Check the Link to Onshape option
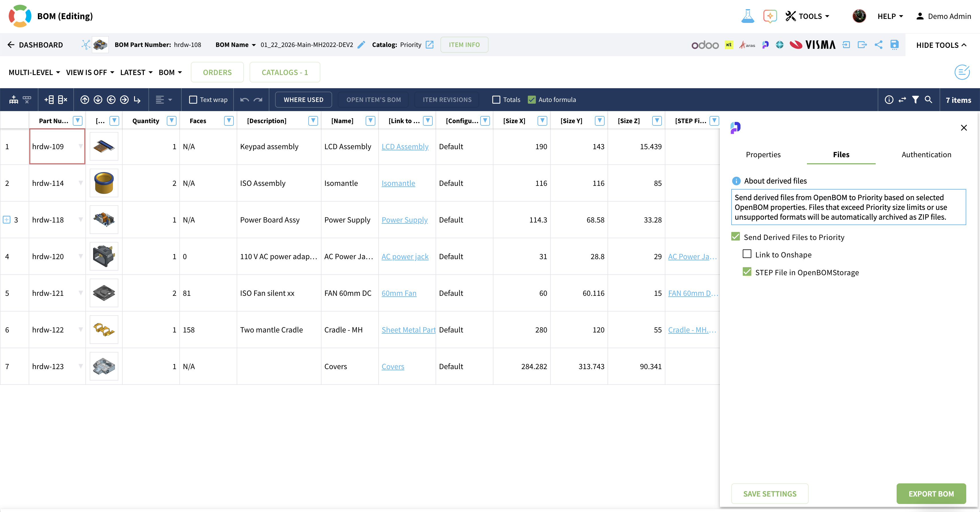The image size is (980, 512). pyautogui.click(x=747, y=254)
